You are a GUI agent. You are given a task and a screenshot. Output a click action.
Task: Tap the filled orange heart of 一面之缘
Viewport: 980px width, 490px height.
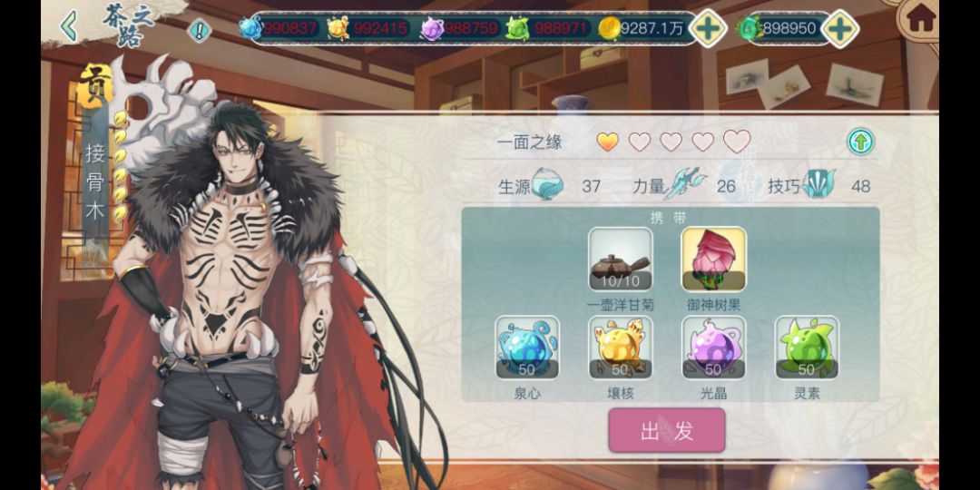click(x=607, y=142)
